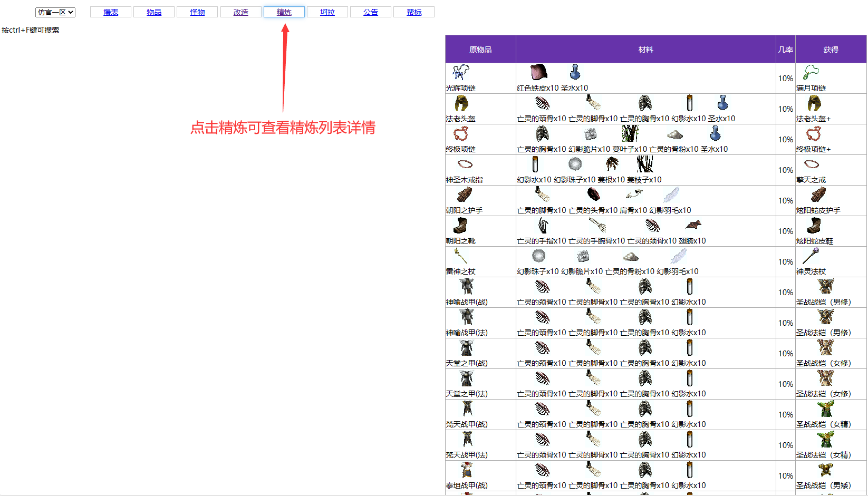Click the 天堂之甲(法) armor icon
868x496 pixels.
[x=467, y=378]
